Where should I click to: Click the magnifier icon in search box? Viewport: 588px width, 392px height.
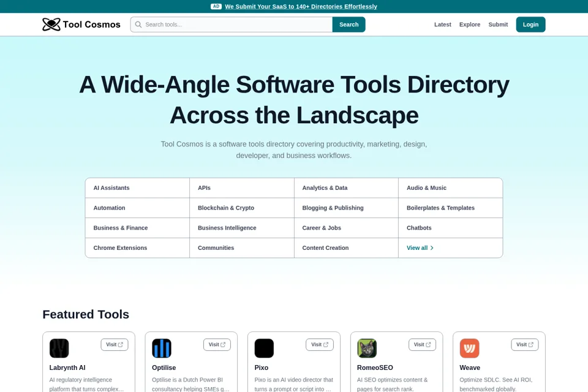pos(138,24)
